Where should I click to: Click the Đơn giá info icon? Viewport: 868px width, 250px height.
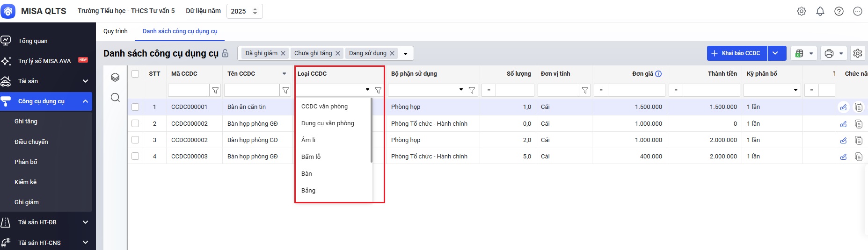pyautogui.click(x=658, y=74)
